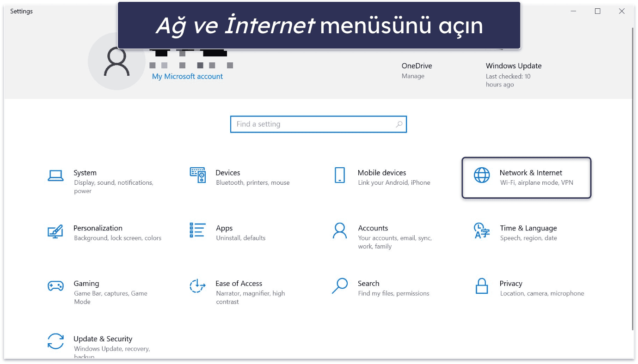The image size is (638, 364).
Task: Click 'Find my files, permissions' description
Action: click(393, 293)
